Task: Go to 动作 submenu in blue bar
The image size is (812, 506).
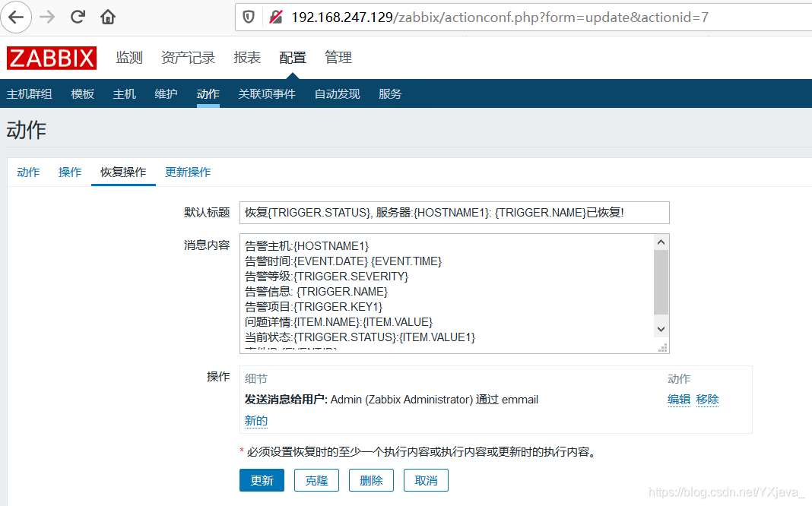Action: click(208, 93)
